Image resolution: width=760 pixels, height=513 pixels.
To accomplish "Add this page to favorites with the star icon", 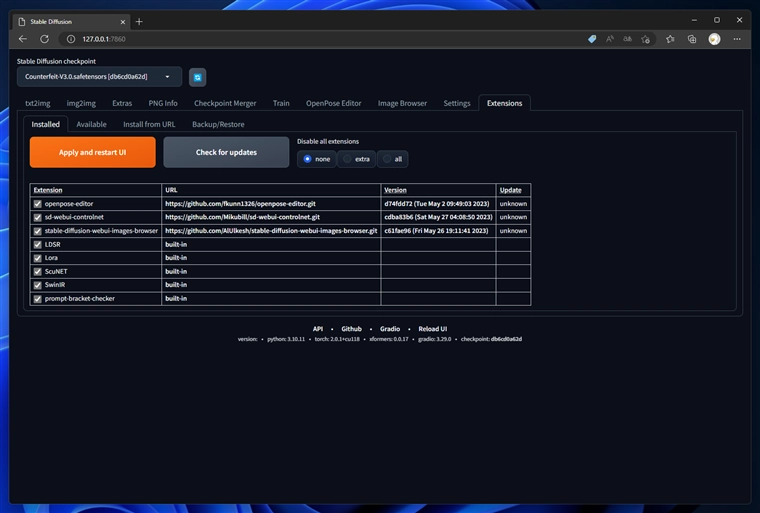I will [645, 39].
